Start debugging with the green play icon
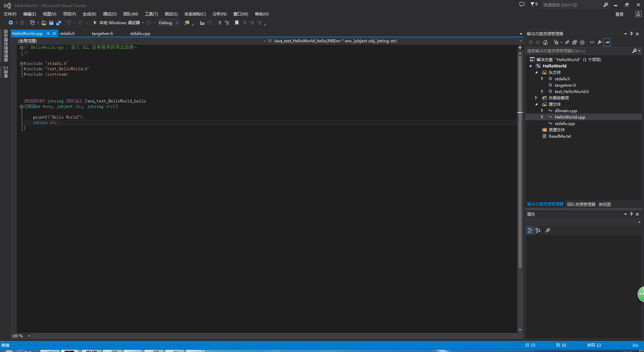Screen dimensions: 644x352 [x=95, y=23]
